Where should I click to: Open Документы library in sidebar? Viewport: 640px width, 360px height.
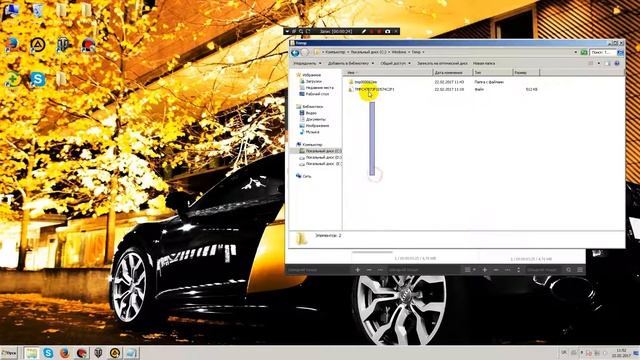click(316, 119)
